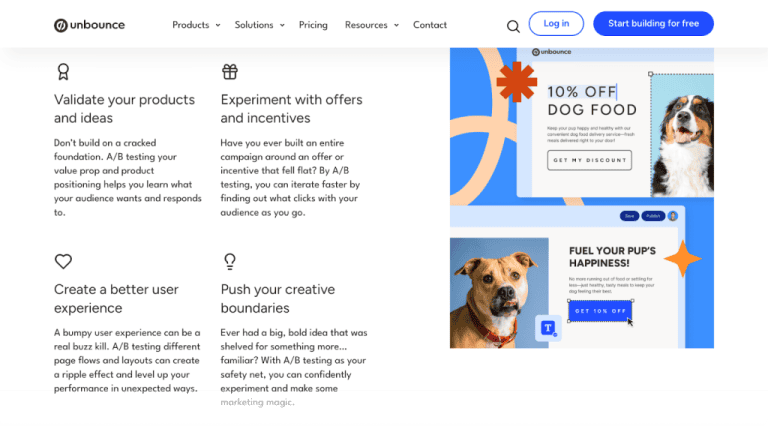Viewport: 768px width, 429px height.
Task: Expand the Solutions dropdown menu
Action: click(259, 25)
